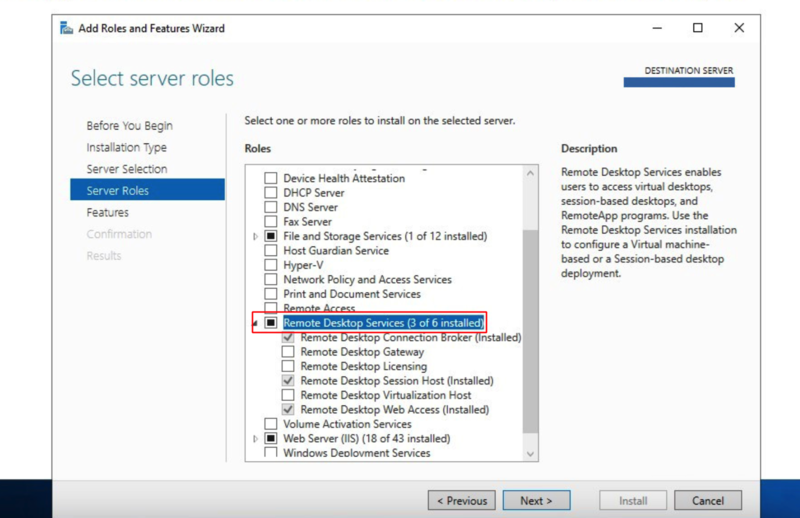The height and width of the screenshot is (518, 800).
Task: Select Web Server (IIS) (18 of 43 installed) text
Action: pyautogui.click(x=367, y=438)
